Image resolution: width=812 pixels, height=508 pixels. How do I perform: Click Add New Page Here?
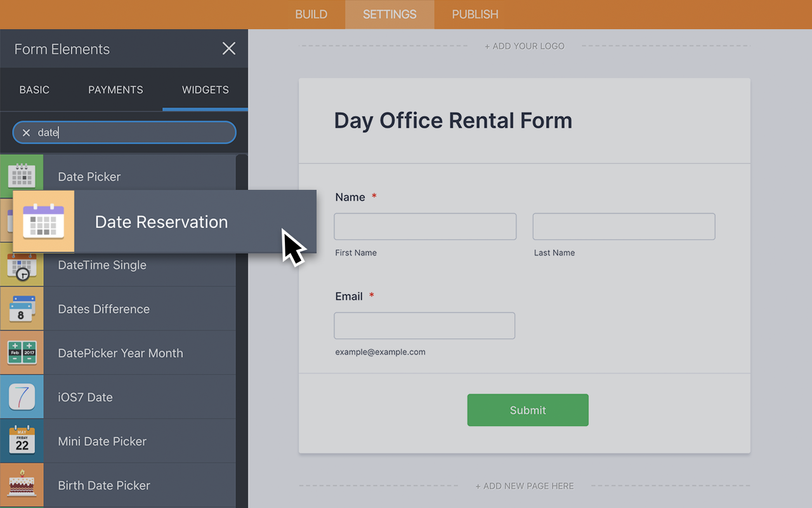525,485
